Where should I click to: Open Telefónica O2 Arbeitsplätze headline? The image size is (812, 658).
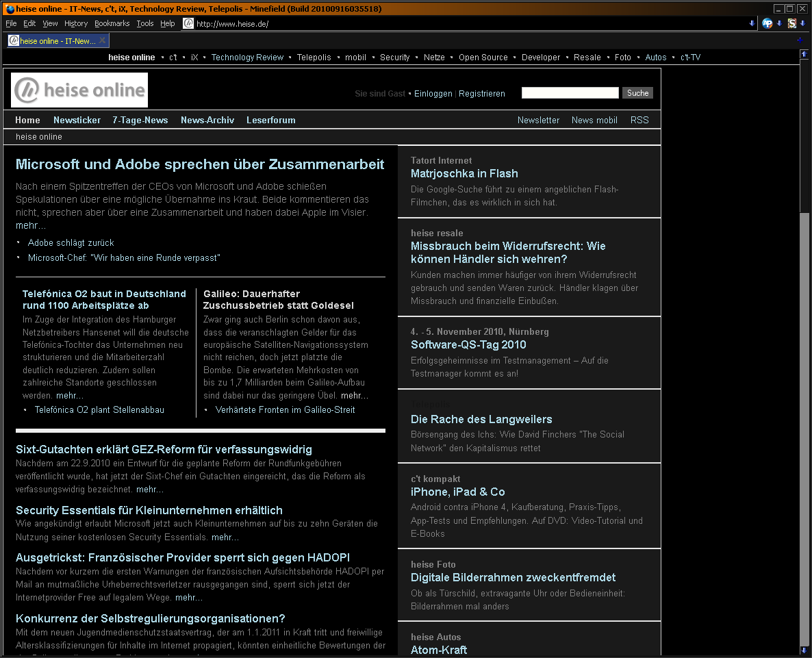click(104, 299)
